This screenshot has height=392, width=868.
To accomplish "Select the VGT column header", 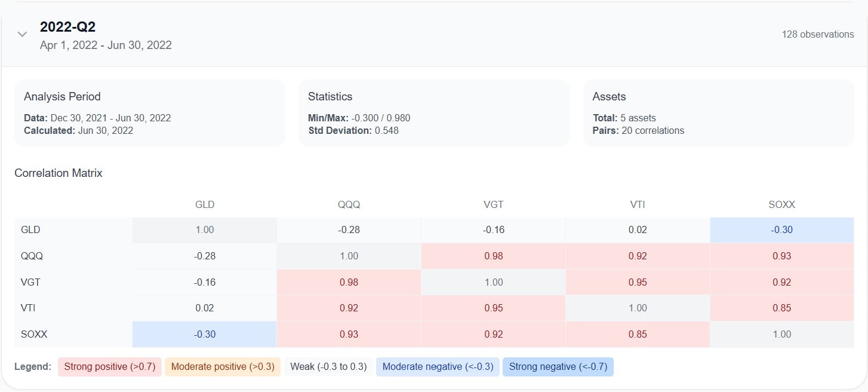I will tap(493, 204).
